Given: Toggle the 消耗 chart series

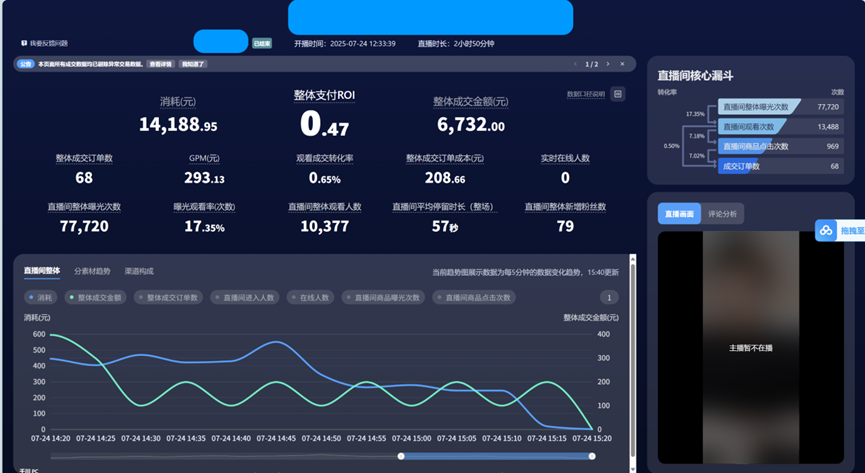Looking at the screenshot, I should 42,297.
